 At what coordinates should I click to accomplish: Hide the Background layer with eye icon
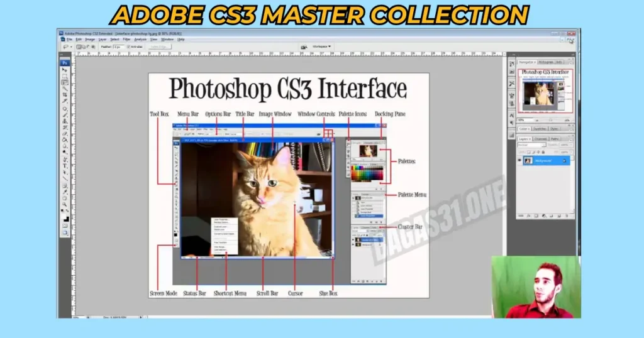(x=519, y=160)
